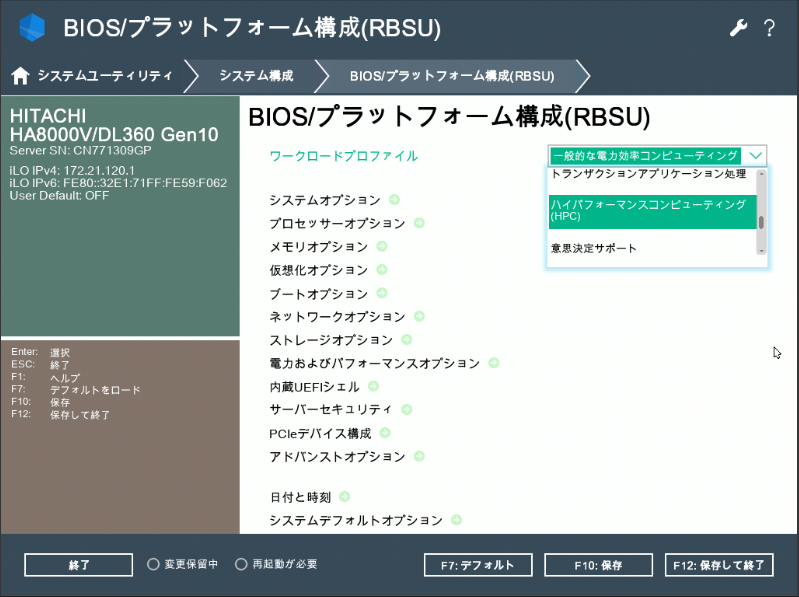Click the iLO IPv4: 172.21.120.1 text
The height and width of the screenshot is (597, 799).
click(72, 171)
